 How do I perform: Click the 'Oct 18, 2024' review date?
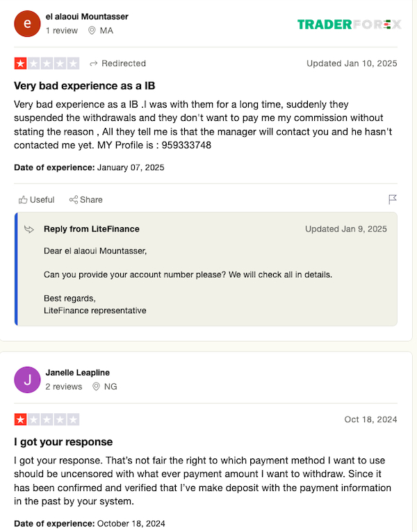(371, 419)
